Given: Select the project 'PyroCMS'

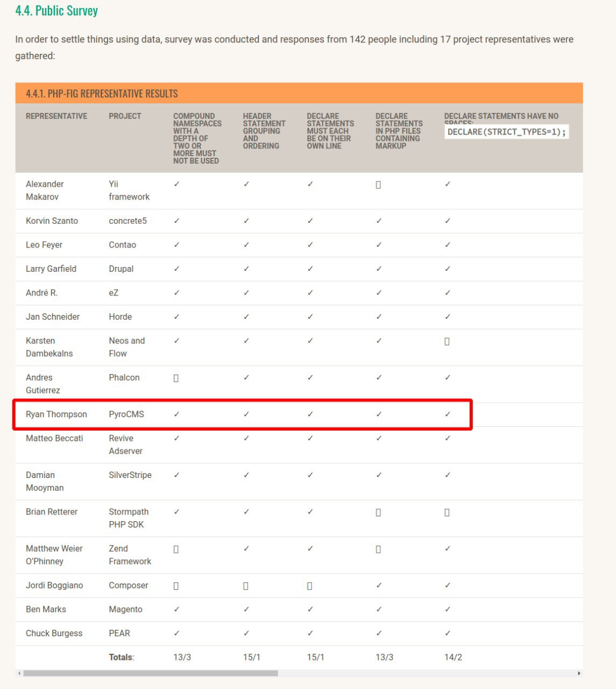Looking at the screenshot, I should pos(126,414).
